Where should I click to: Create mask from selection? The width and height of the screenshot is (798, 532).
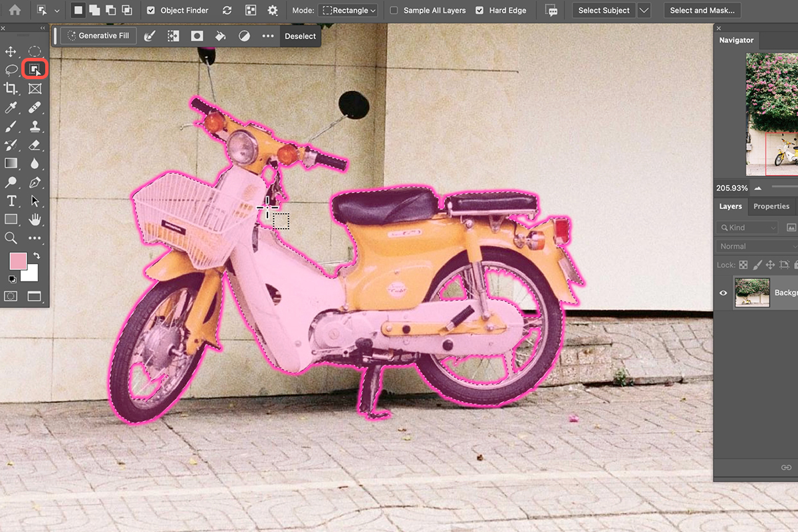197,36
